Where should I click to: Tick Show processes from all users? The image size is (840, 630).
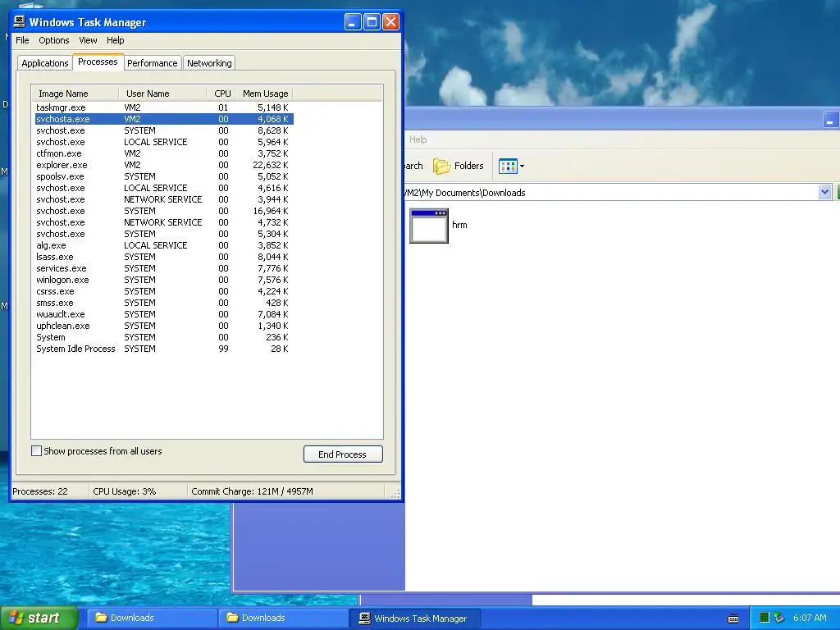36,451
